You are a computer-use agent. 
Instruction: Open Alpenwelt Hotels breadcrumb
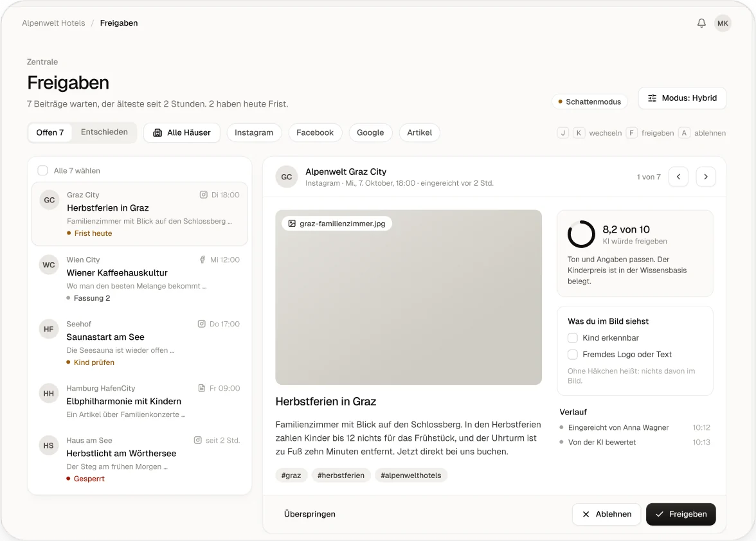point(53,23)
